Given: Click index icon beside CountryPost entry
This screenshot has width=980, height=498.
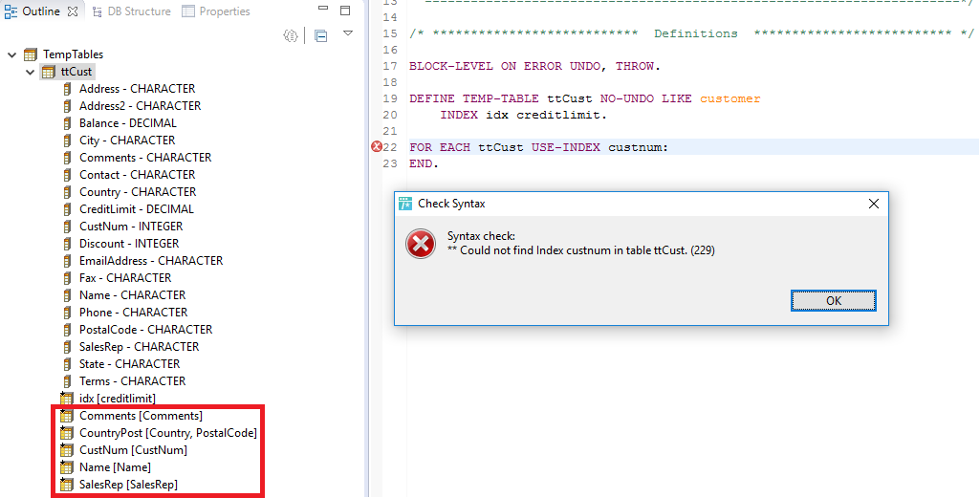Looking at the screenshot, I should click(67, 432).
